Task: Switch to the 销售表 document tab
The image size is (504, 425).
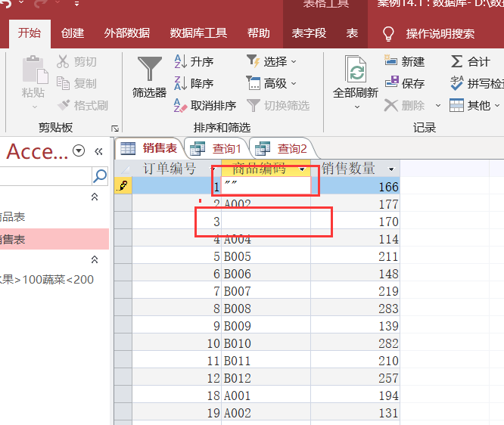Action: [149, 148]
